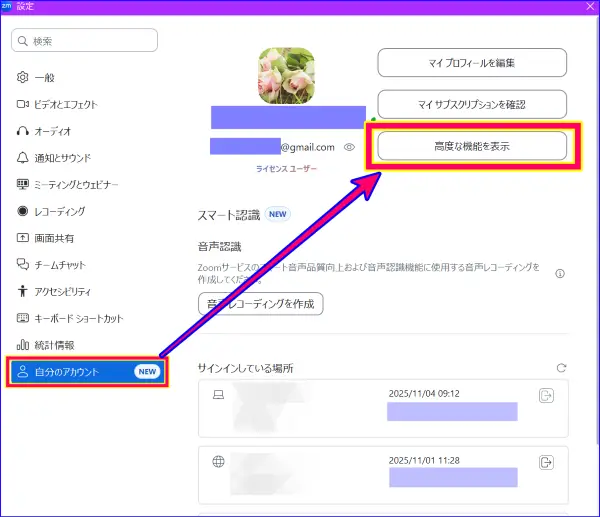Select オーディオ settings section

pyautogui.click(x=44, y=131)
